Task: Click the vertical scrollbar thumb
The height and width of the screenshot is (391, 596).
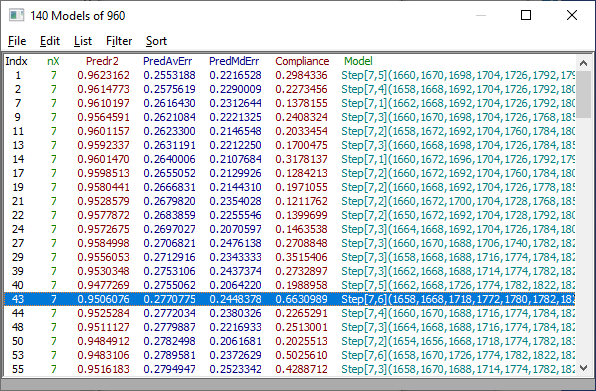Action: tap(583, 94)
